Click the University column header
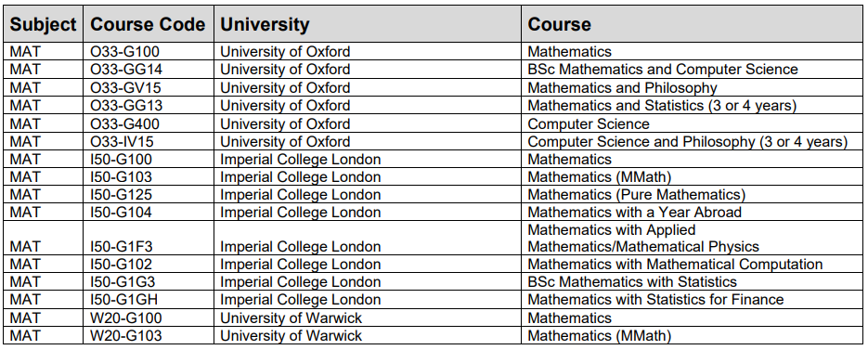 368,24
